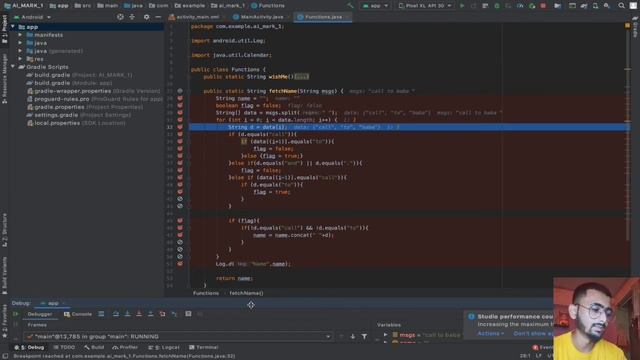Screen dimensions: 640x360
Task: Toggle breakpoint on String[] data line
Action: (180, 113)
